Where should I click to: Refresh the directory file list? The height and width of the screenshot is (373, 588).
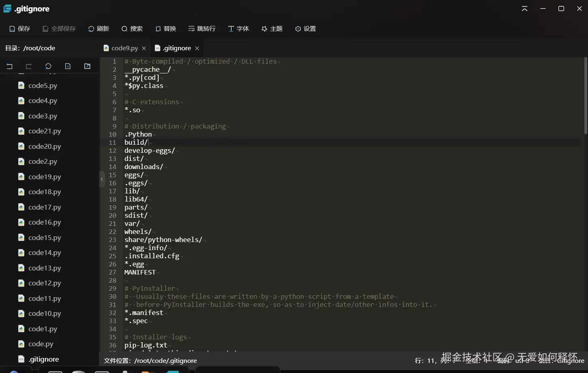coord(48,66)
